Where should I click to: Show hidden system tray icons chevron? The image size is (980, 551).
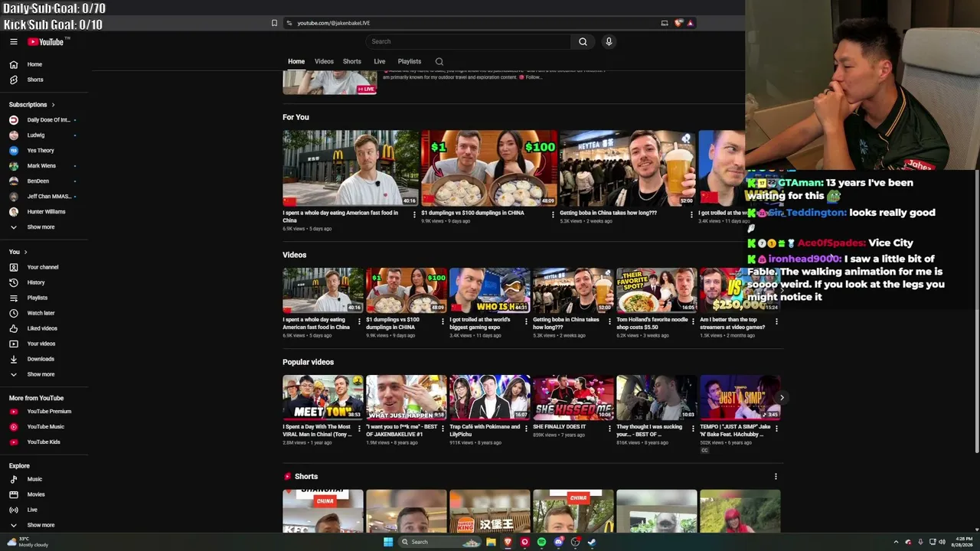[x=896, y=542]
